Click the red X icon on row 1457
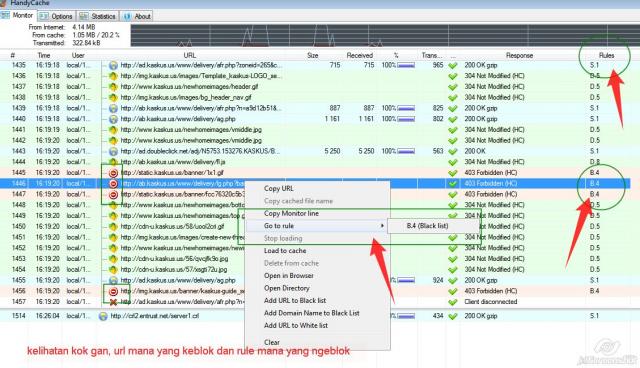Image resolution: width=640 pixels, height=368 pixels. tap(113, 302)
